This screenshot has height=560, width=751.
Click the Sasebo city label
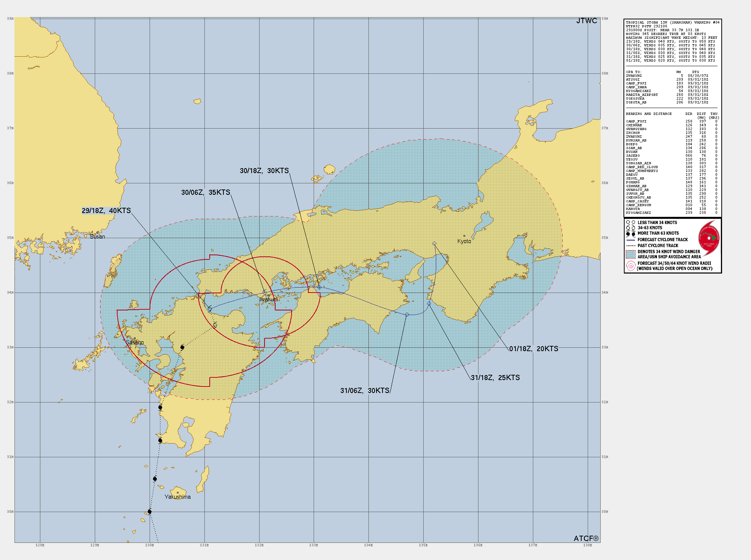click(135, 342)
